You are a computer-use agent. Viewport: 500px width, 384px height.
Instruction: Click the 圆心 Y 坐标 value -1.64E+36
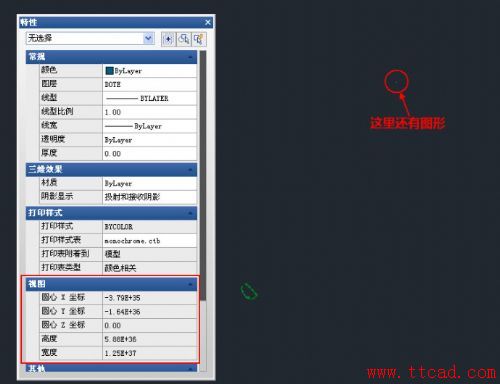click(x=149, y=312)
